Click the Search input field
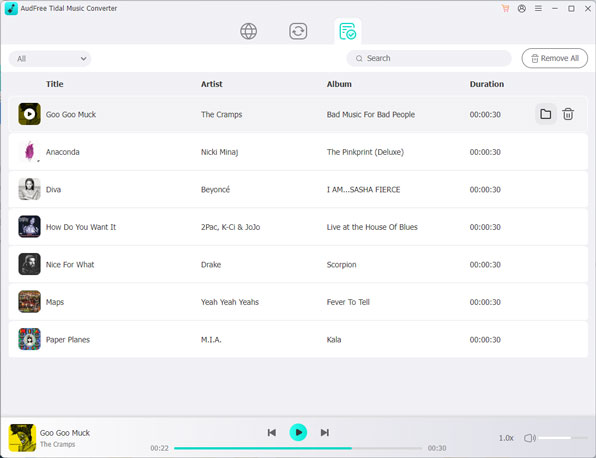The width and height of the screenshot is (596, 458). coord(429,58)
